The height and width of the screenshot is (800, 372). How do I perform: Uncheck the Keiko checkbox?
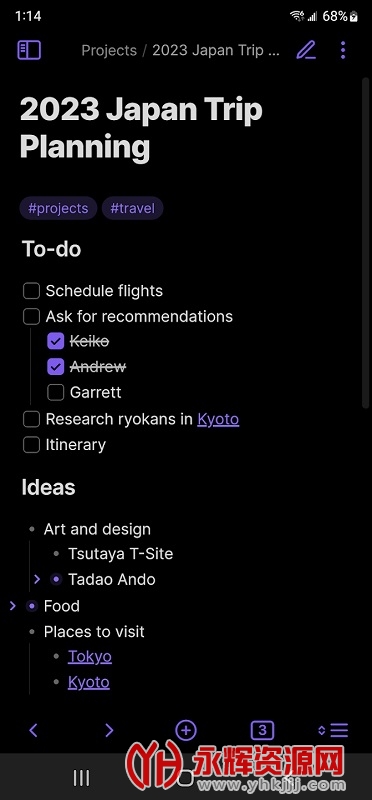(x=56, y=341)
